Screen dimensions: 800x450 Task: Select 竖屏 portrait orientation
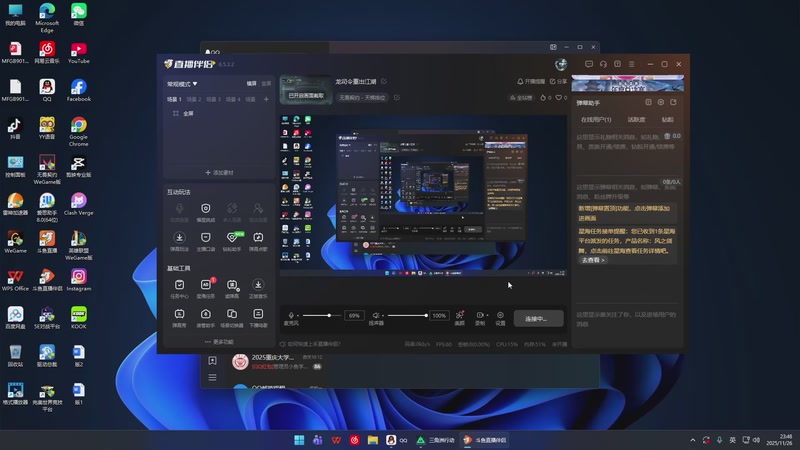pyautogui.click(x=266, y=84)
